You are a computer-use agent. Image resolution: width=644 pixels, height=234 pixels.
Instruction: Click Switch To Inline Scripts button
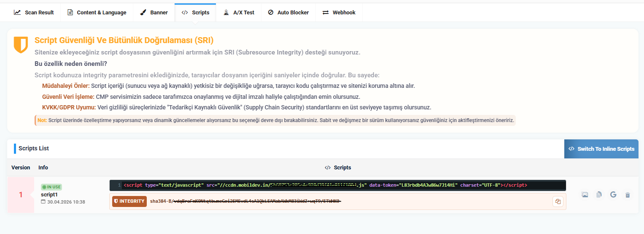(x=601, y=149)
